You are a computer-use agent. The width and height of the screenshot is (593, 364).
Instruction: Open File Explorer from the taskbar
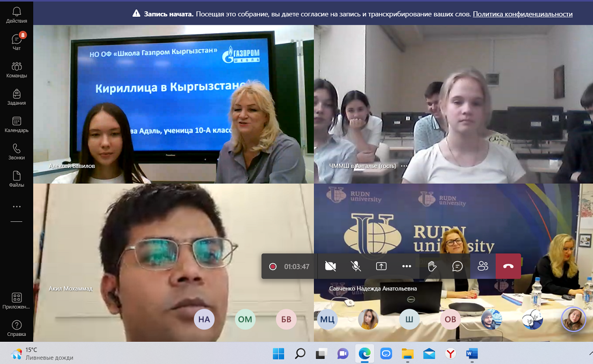[x=407, y=354]
